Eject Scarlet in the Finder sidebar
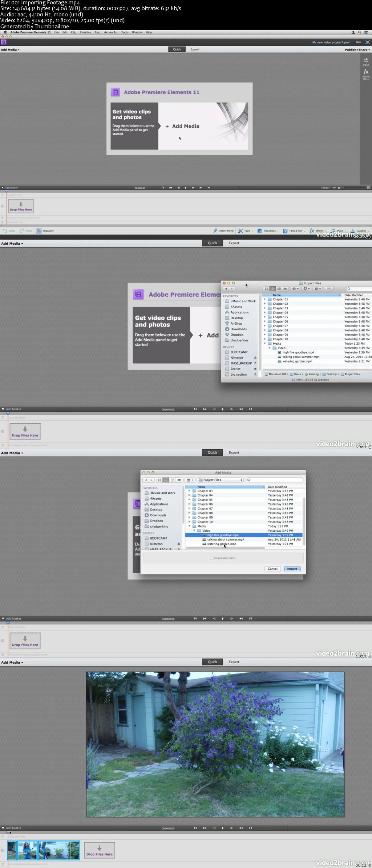The image size is (372, 868). (255, 369)
